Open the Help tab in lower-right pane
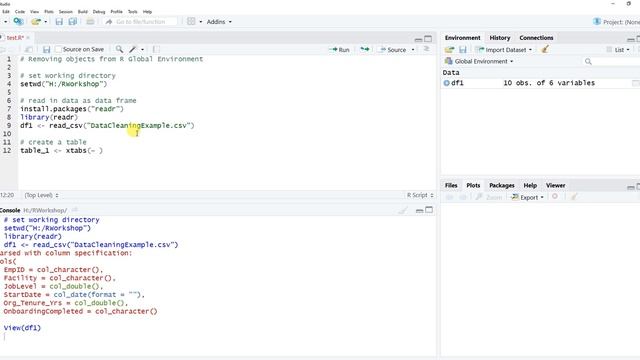The image size is (640, 360). coord(530,185)
